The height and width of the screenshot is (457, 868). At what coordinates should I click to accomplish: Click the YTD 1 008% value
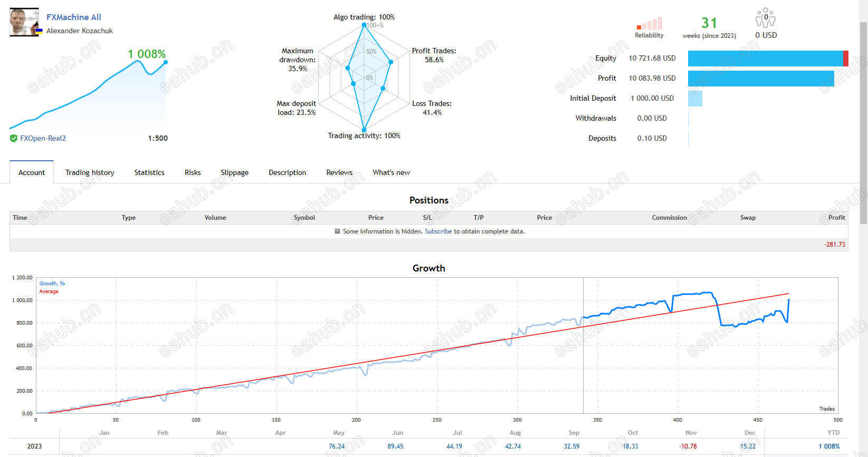829,446
